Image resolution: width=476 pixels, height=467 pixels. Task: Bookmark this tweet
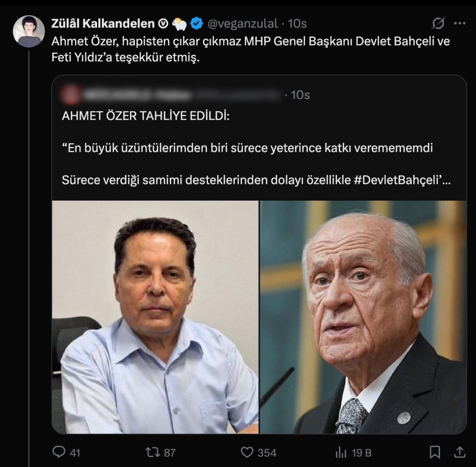[435, 452]
